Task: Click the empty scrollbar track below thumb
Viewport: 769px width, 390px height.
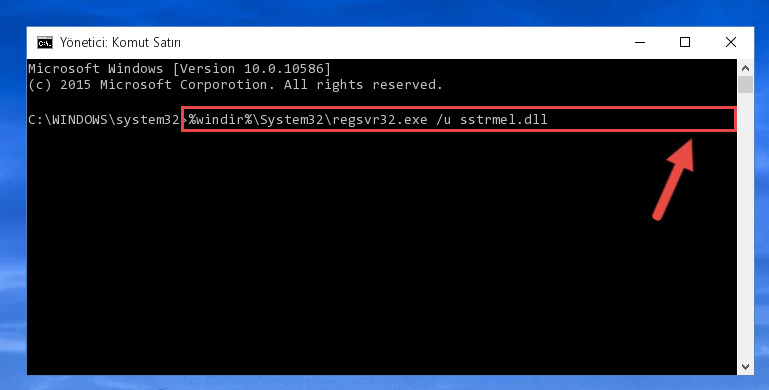Action: tap(745, 226)
